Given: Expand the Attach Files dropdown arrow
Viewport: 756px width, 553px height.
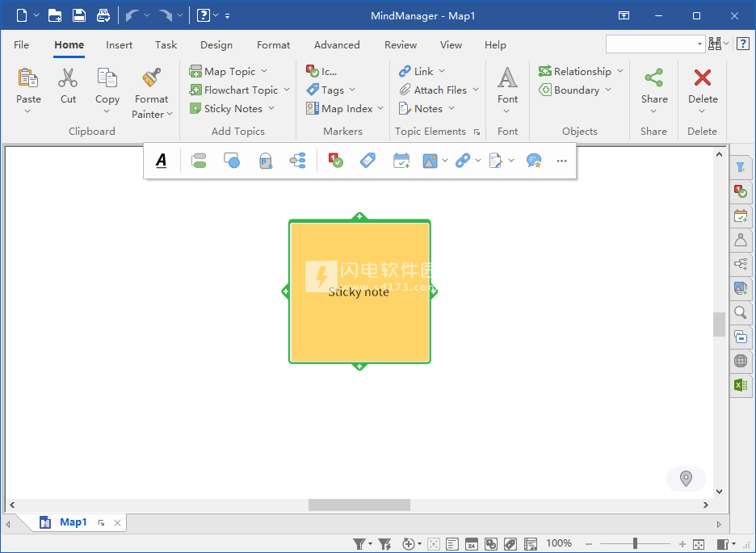Looking at the screenshot, I should click(x=476, y=90).
